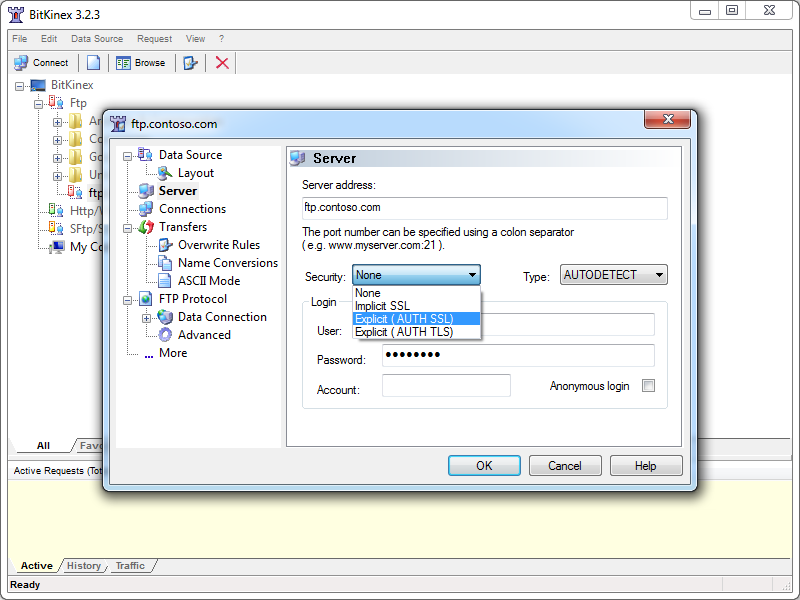Screen dimensions: 800x600
Task: Click the new blank document toolbar icon
Action: coord(93,62)
